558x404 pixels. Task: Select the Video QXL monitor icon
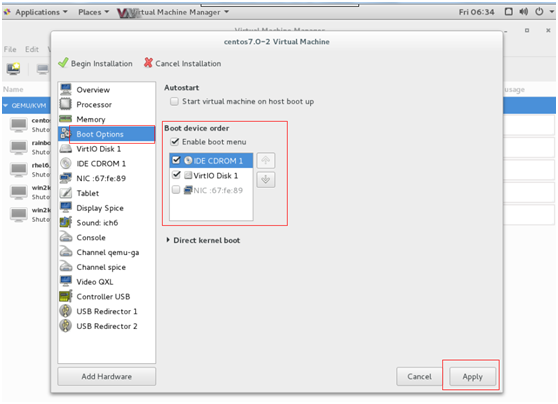(66, 282)
